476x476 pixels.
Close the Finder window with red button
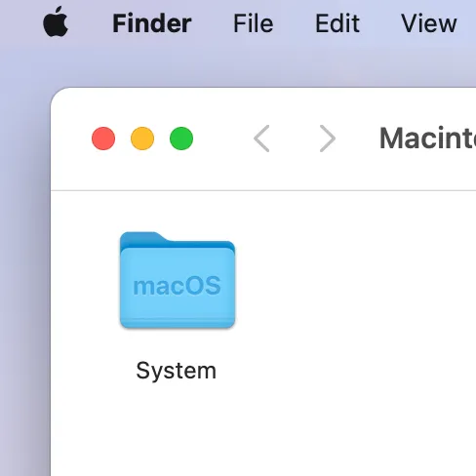click(x=103, y=139)
